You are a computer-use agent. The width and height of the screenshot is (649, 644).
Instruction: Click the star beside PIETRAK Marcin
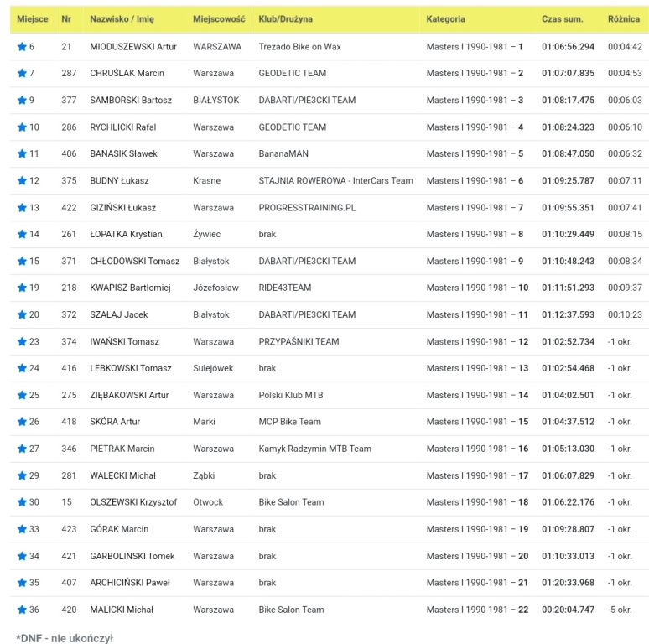pyautogui.click(x=22, y=449)
